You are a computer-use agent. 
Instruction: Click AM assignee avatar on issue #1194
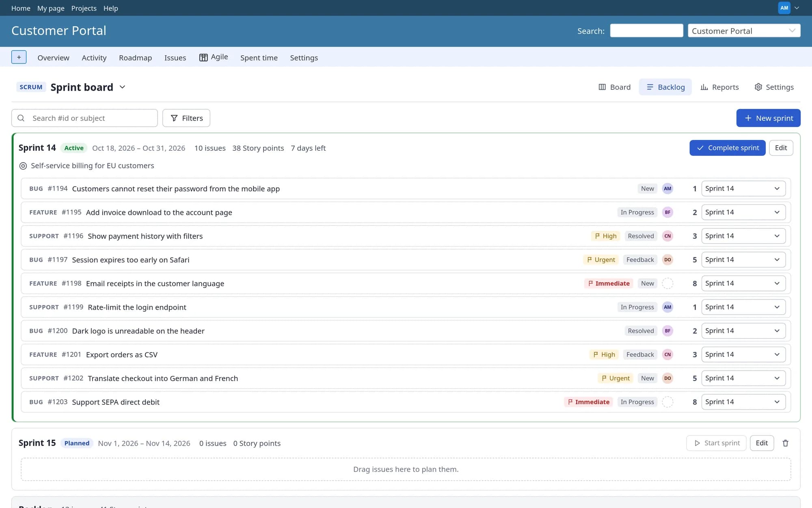click(667, 189)
